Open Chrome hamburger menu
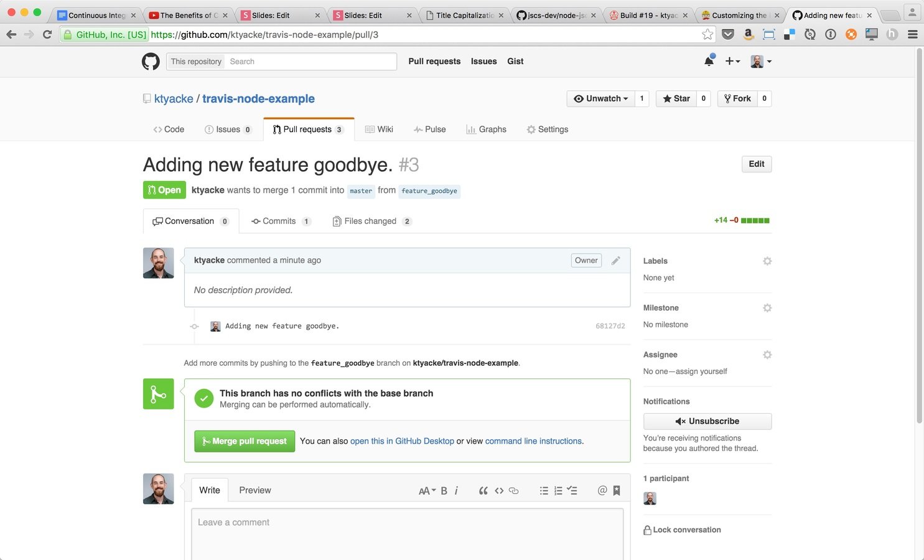 pos(912,35)
